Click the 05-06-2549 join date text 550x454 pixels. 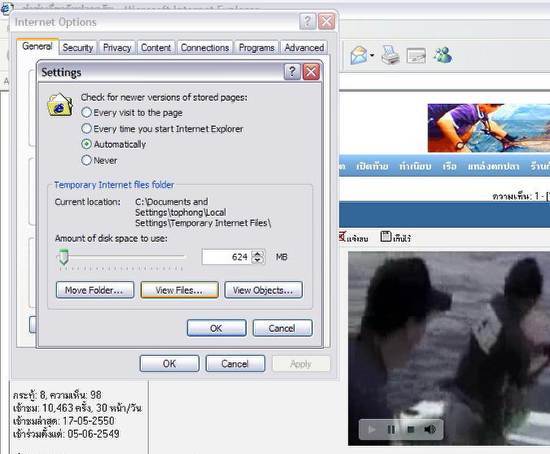coord(94,434)
